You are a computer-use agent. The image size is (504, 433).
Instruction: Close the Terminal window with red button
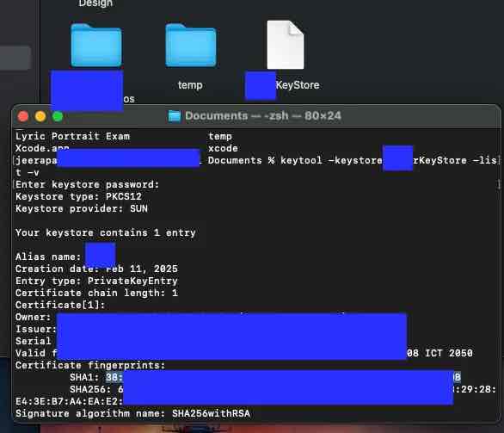coord(23,116)
